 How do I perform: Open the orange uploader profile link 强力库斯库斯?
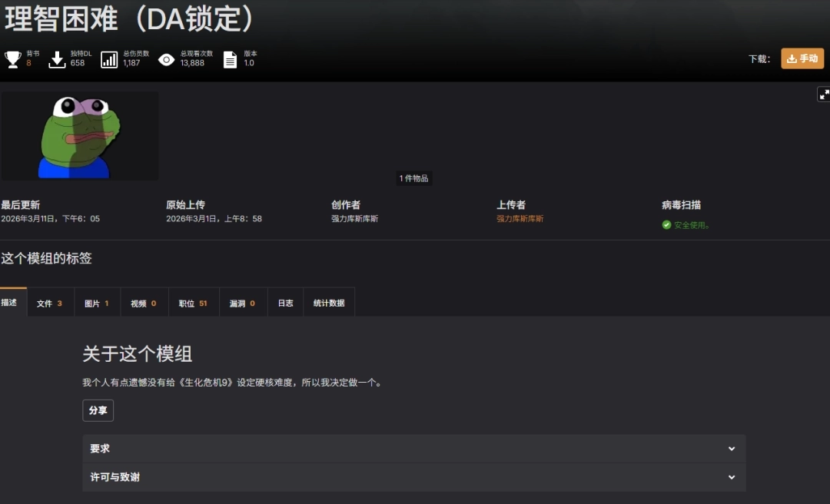(x=520, y=219)
